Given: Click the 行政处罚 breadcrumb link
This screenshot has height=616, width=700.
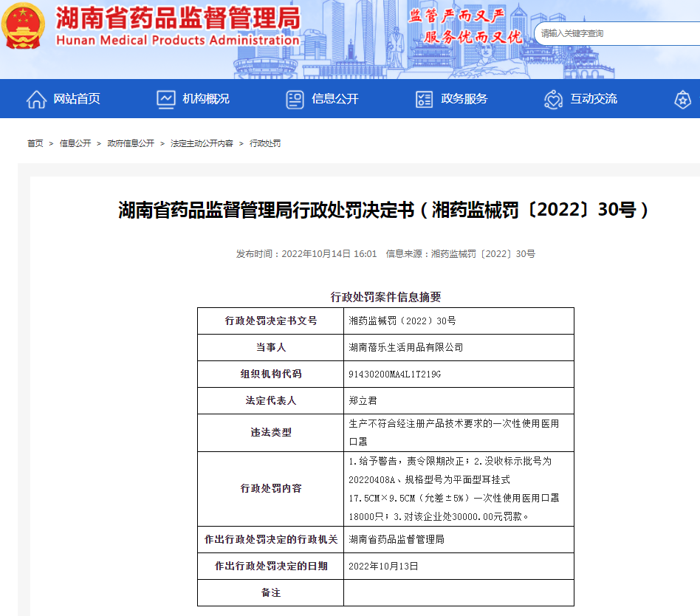Looking at the screenshot, I should [x=265, y=143].
